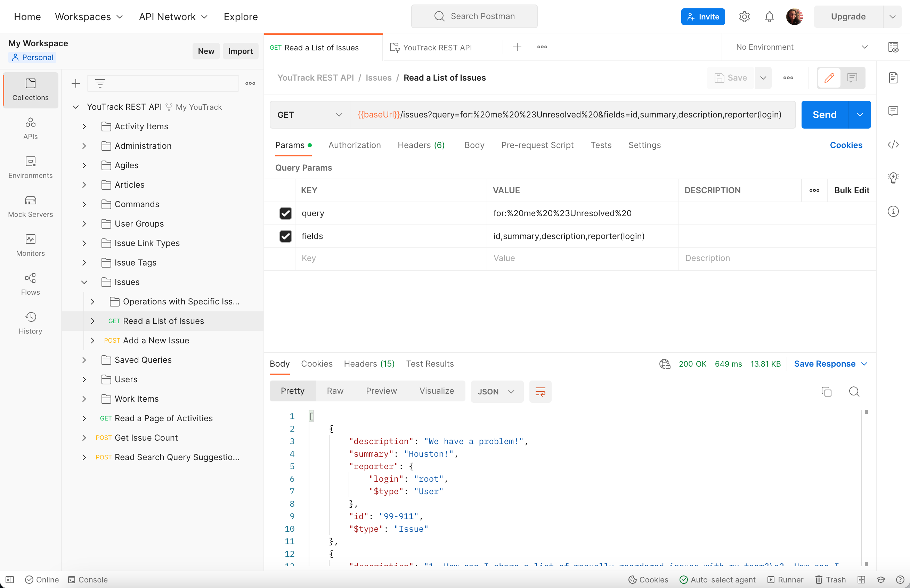Toggle the two-pane view icon in status bar
910x588 pixels.
point(861,580)
